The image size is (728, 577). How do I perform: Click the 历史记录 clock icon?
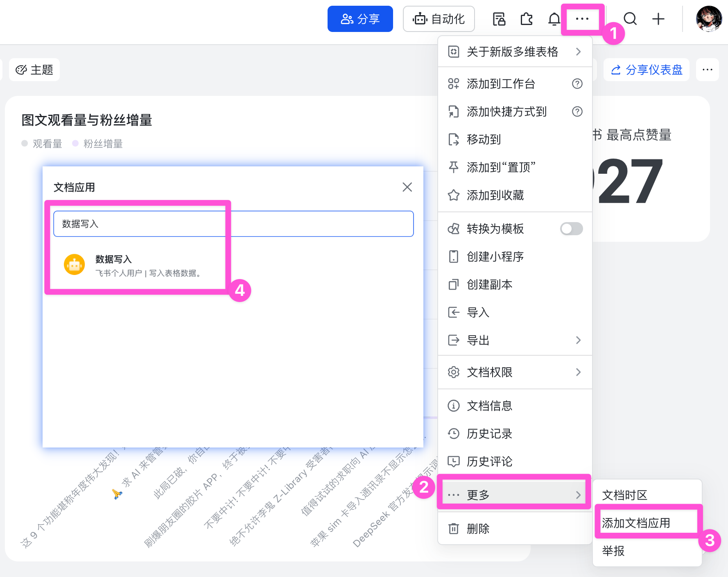(454, 434)
